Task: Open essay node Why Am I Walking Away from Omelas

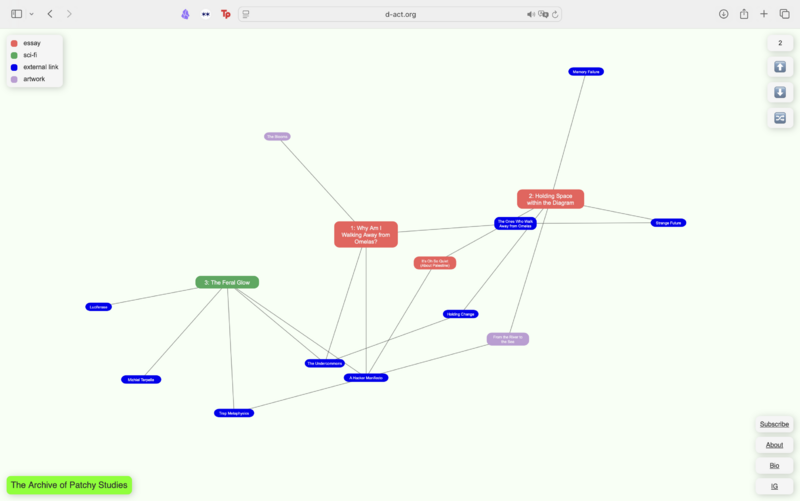Action: pyautogui.click(x=366, y=235)
